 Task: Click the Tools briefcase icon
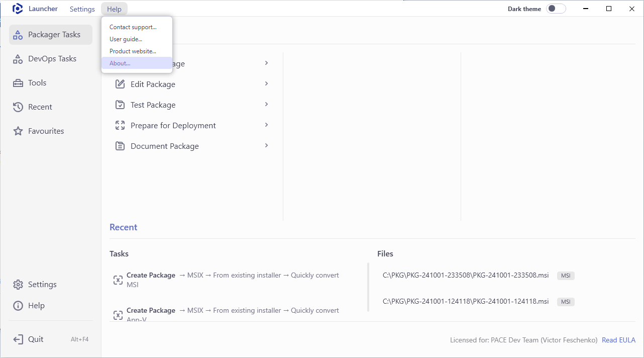click(x=18, y=83)
